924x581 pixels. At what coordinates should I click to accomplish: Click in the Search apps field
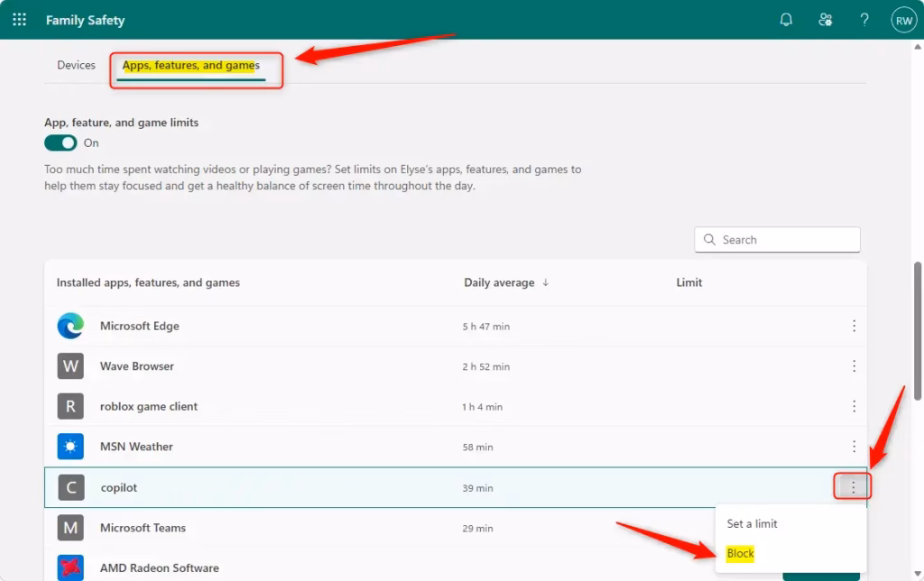click(x=777, y=239)
